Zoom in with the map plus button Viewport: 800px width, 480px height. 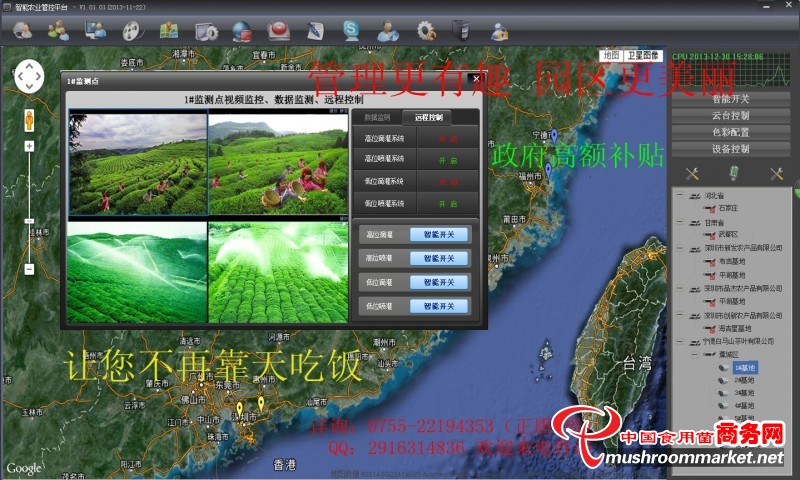coord(29,146)
